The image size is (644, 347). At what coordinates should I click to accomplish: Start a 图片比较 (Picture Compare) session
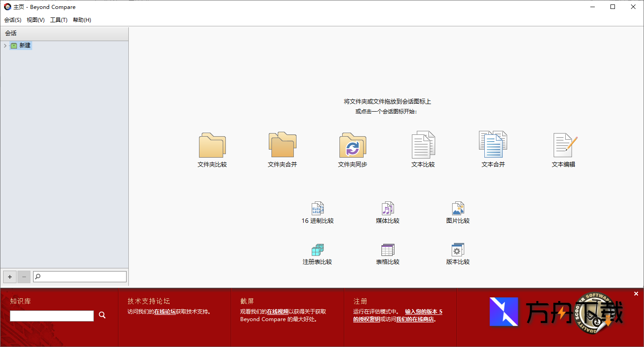pos(458,211)
